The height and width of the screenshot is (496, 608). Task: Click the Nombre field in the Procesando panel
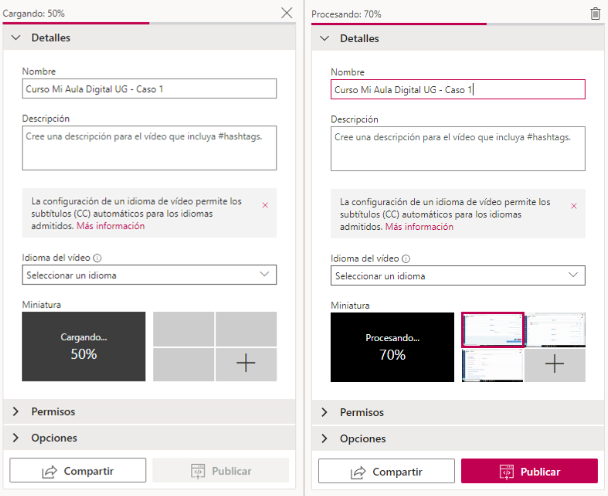tap(458, 90)
